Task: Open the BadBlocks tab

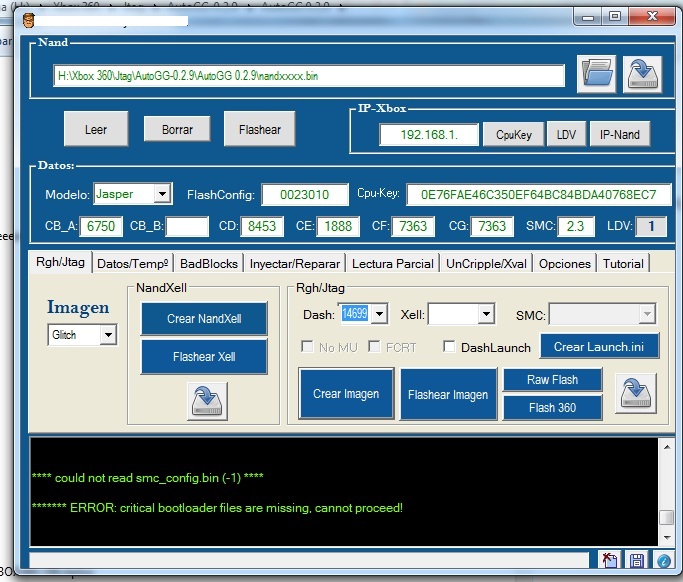Action: [209, 264]
